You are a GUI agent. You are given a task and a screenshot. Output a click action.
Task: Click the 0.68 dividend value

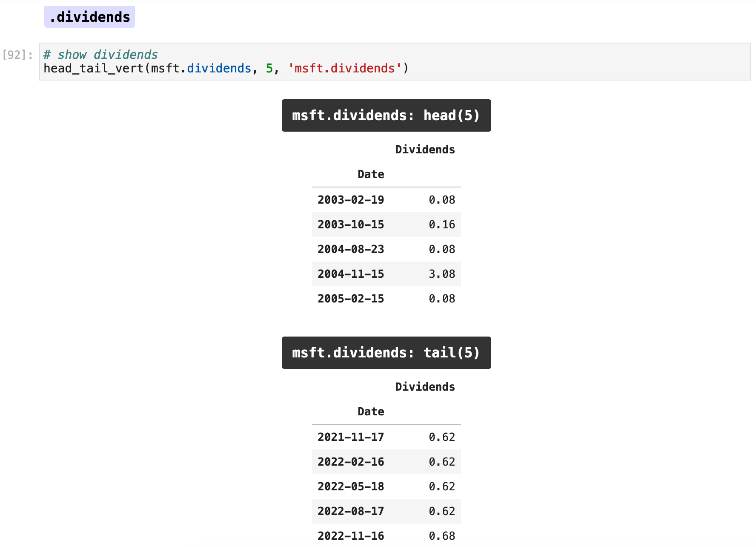pyautogui.click(x=442, y=536)
